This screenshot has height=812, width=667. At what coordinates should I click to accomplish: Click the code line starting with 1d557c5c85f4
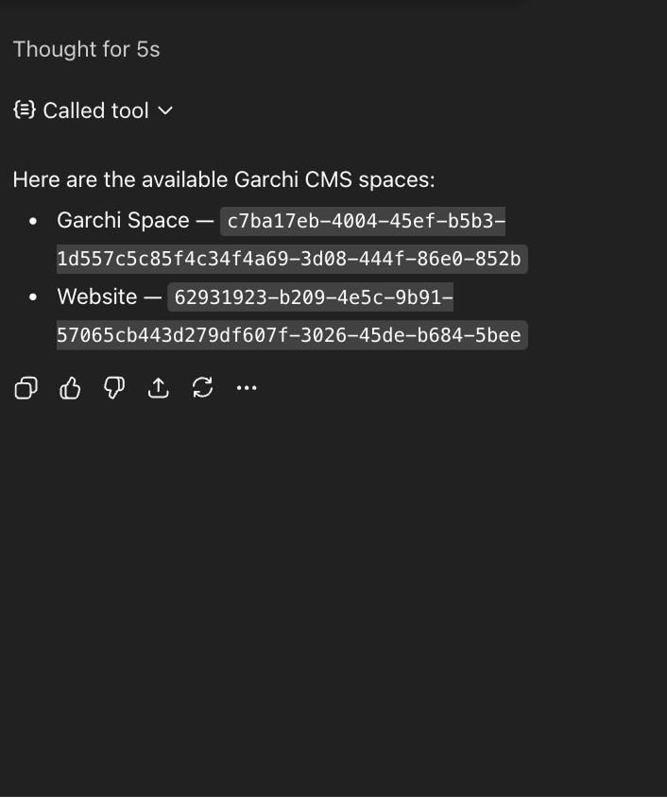click(289, 259)
